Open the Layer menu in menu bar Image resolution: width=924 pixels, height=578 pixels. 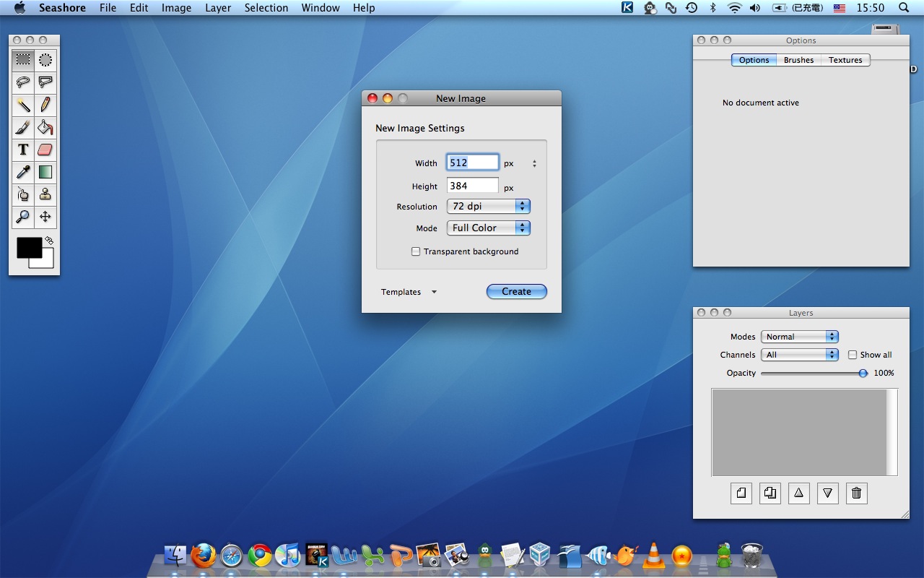[218, 8]
